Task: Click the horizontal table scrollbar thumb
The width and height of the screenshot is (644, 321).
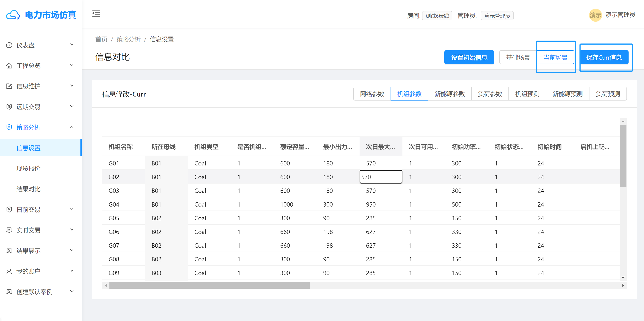Action: (x=210, y=285)
